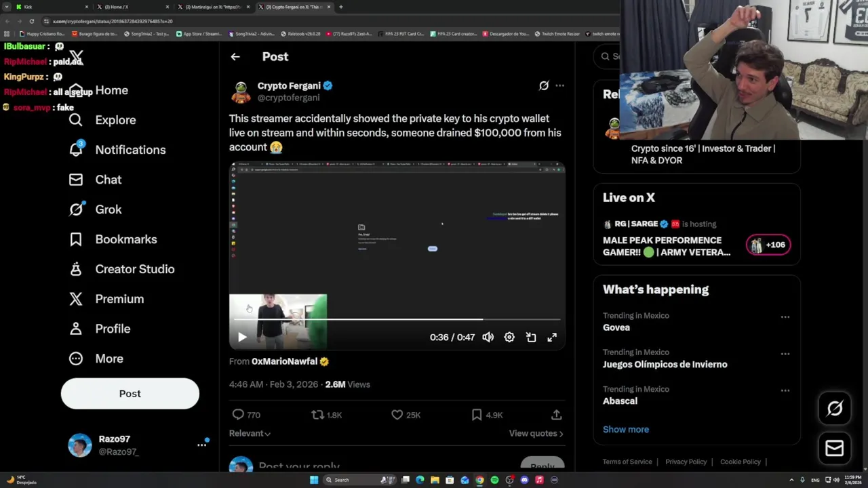Click the X search magnifier field
The width and height of the screenshot is (868, 488).
tap(607, 56)
